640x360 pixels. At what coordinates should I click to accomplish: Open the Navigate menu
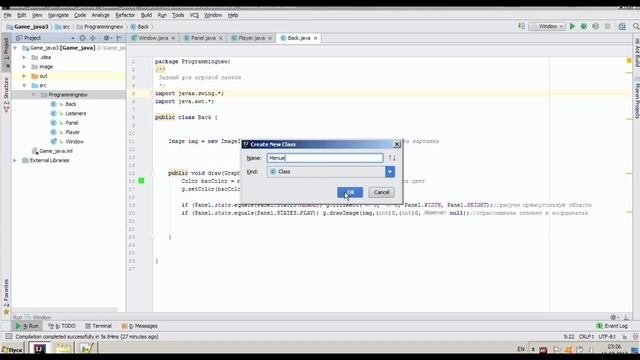click(58, 15)
